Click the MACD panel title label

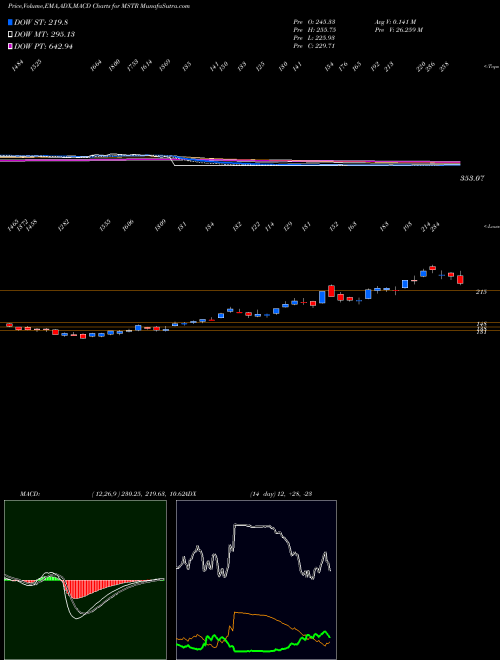[x=29, y=494]
